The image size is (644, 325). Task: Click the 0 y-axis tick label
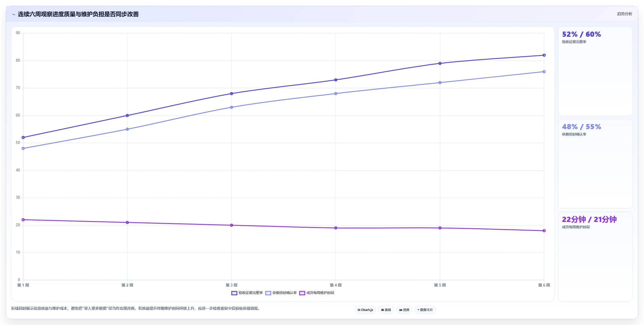click(19, 280)
